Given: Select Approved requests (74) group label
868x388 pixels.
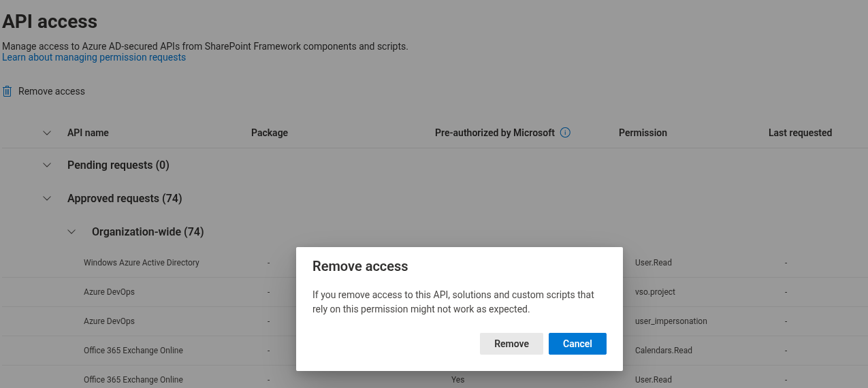Looking at the screenshot, I should 125,198.
